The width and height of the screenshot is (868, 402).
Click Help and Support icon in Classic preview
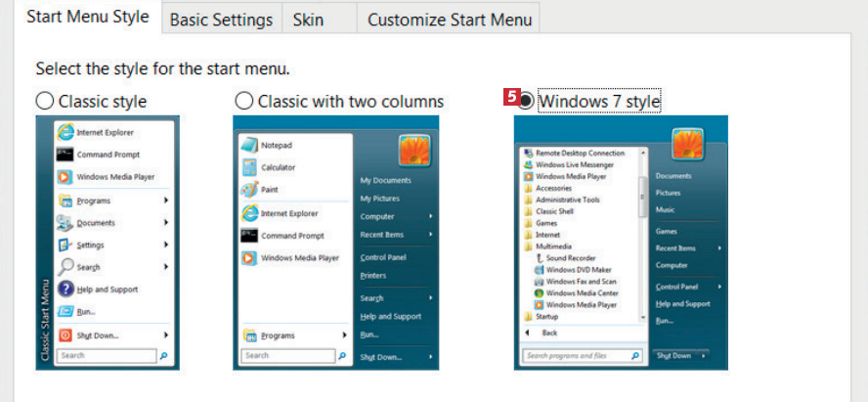(x=65, y=290)
